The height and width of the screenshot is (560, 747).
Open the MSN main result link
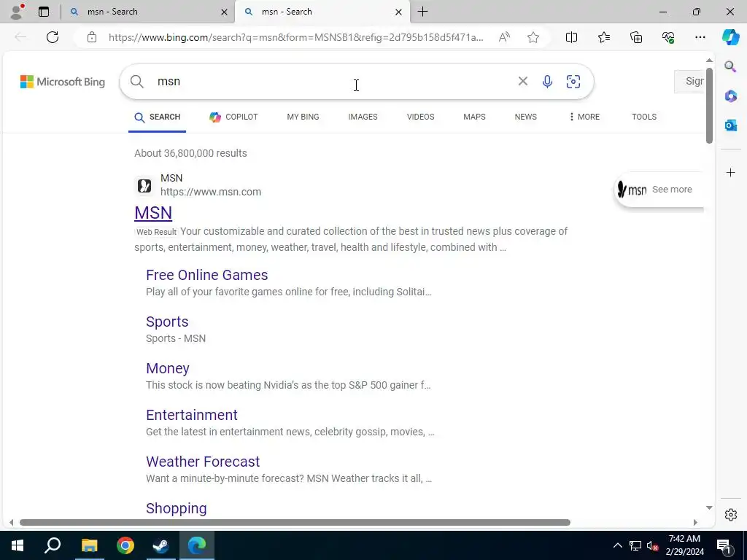pyautogui.click(x=153, y=213)
